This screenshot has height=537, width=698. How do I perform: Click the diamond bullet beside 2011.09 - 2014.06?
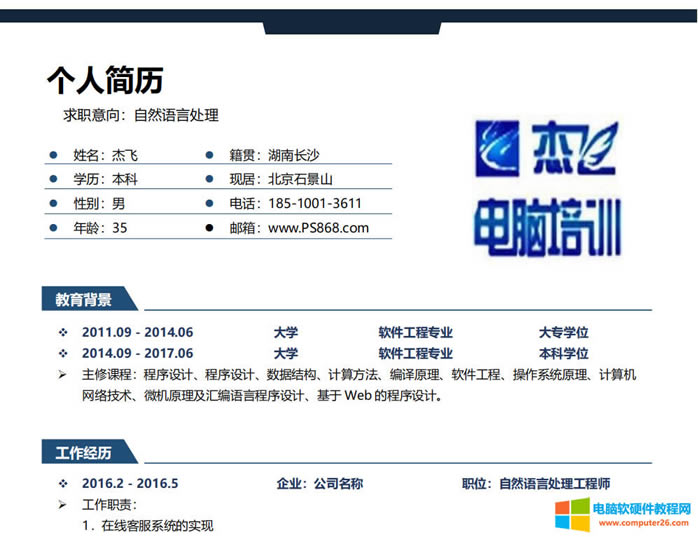(62, 333)
